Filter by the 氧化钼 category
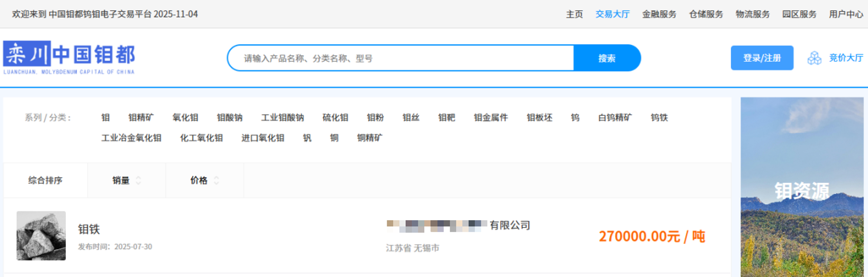Image resolution: width=868 pixels, height=277 pixels. (185, 118)
